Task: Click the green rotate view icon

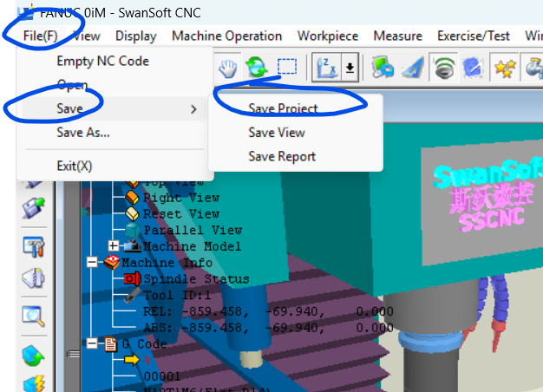Action: 256,67
